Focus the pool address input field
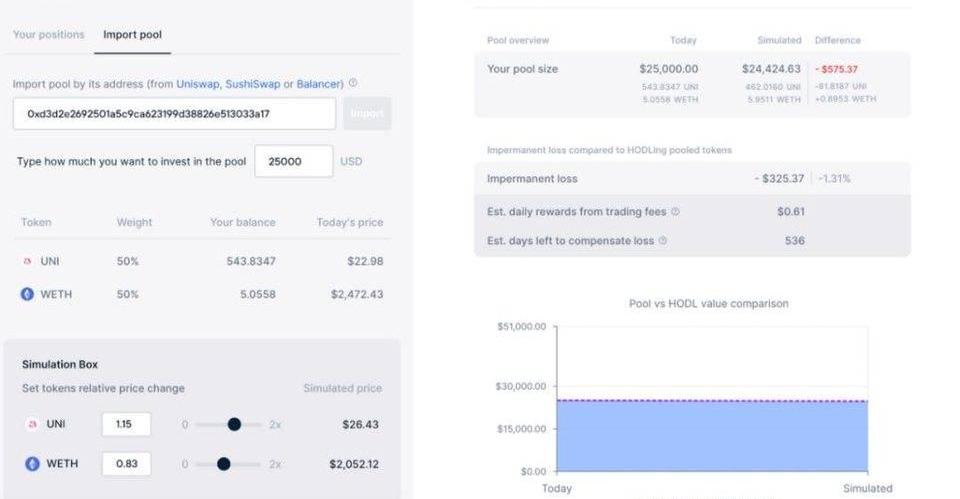The image size is (960, 499). click(174, 114)
